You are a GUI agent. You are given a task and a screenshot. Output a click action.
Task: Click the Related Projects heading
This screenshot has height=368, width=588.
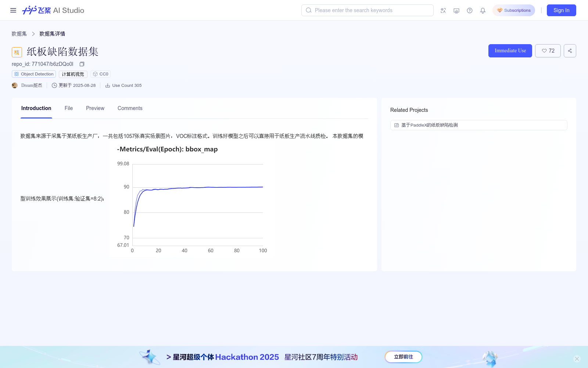[x=409, y=110]
